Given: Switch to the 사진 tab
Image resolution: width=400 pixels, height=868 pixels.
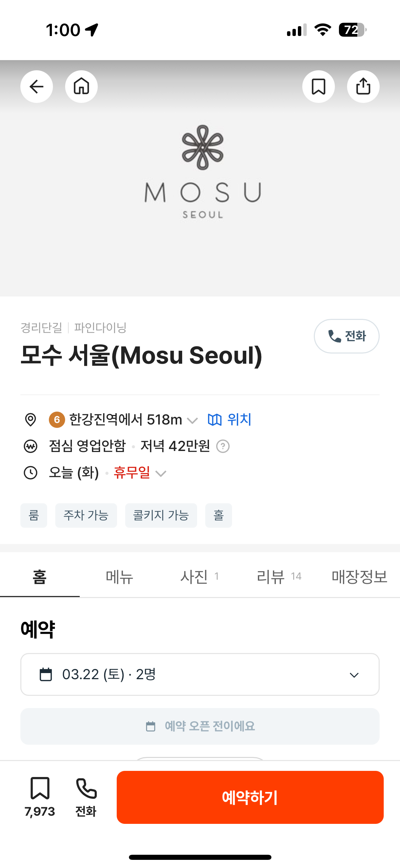Looking at the screenshot, I should (x=199, y=577).
